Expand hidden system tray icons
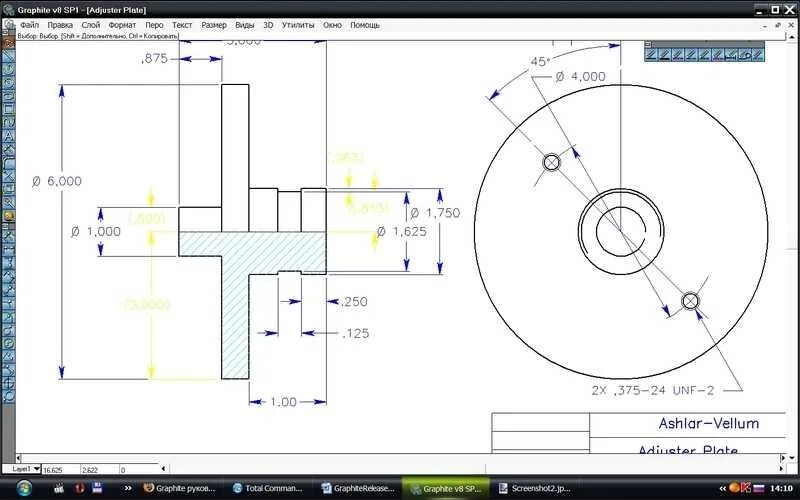 pos(722,489)
